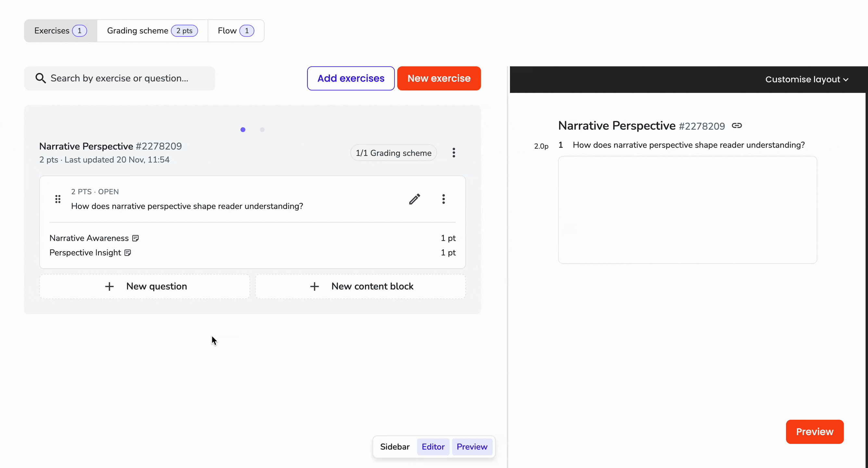Switch to Flow tab
Viewport: 868px width, 468px height.
pyautogui.click(x=236, y=31)
